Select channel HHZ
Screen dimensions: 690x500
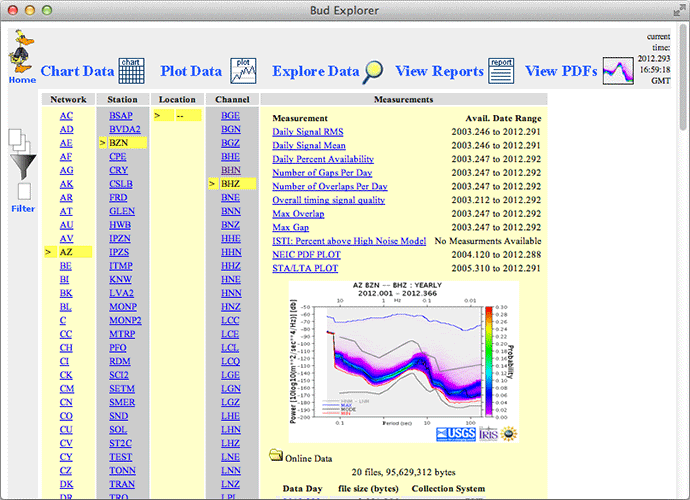click(231, 266)
